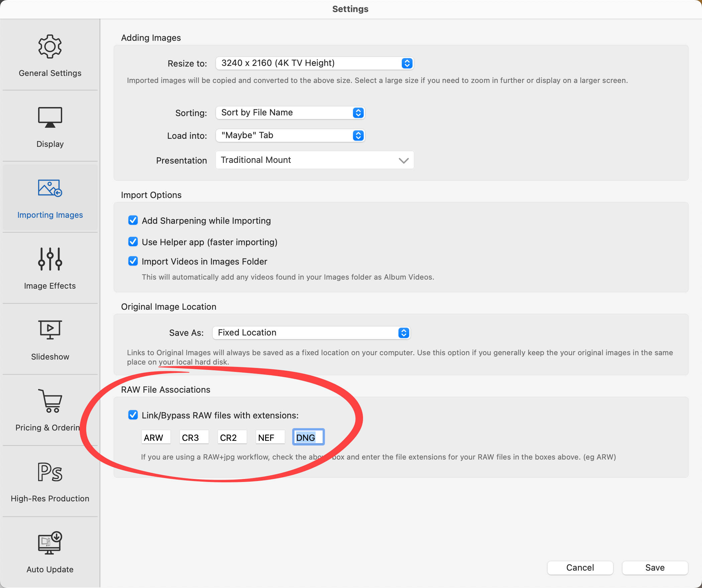702x588 pixels.
Task: Disable Use Helper app checkbox
Action: (x=133, y=242)
